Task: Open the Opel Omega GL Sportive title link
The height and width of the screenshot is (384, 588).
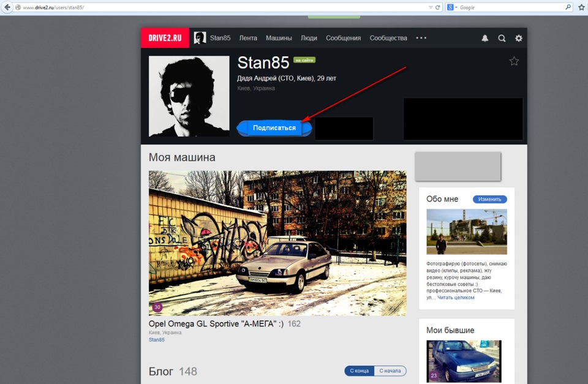Action: 216,323
